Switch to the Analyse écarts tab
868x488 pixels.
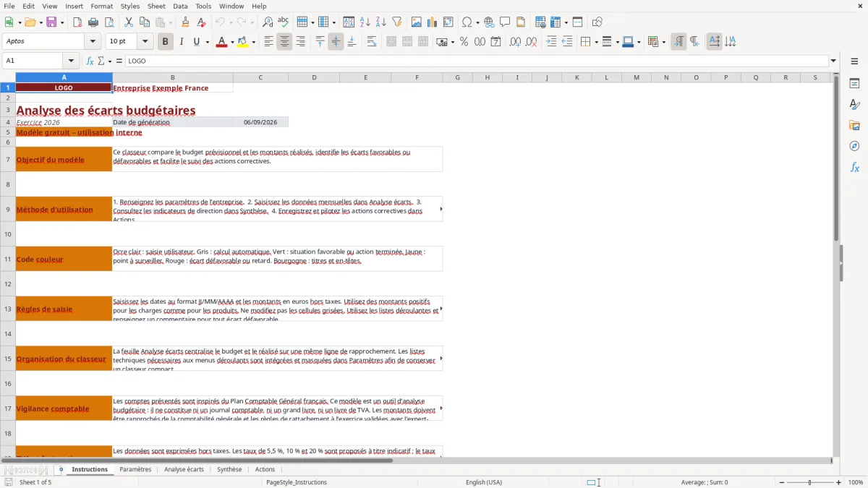click(x=184, y=469)
